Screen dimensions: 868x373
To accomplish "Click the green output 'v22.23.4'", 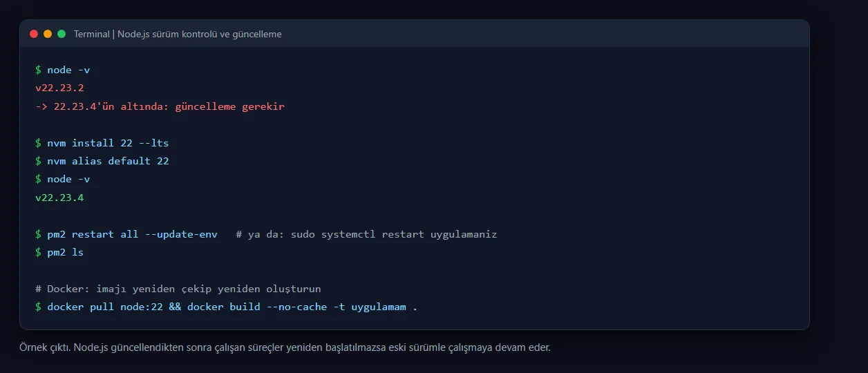I will pos(59,198).
